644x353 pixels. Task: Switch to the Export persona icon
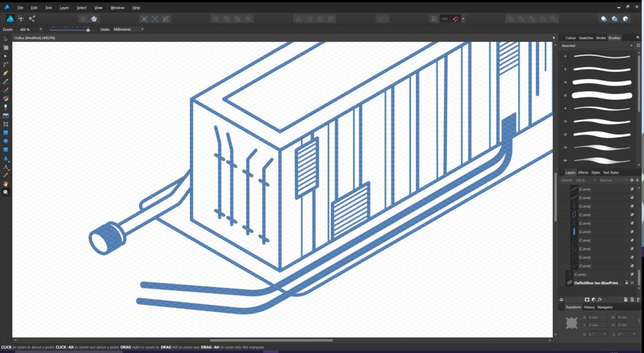(x=31, y=19)
